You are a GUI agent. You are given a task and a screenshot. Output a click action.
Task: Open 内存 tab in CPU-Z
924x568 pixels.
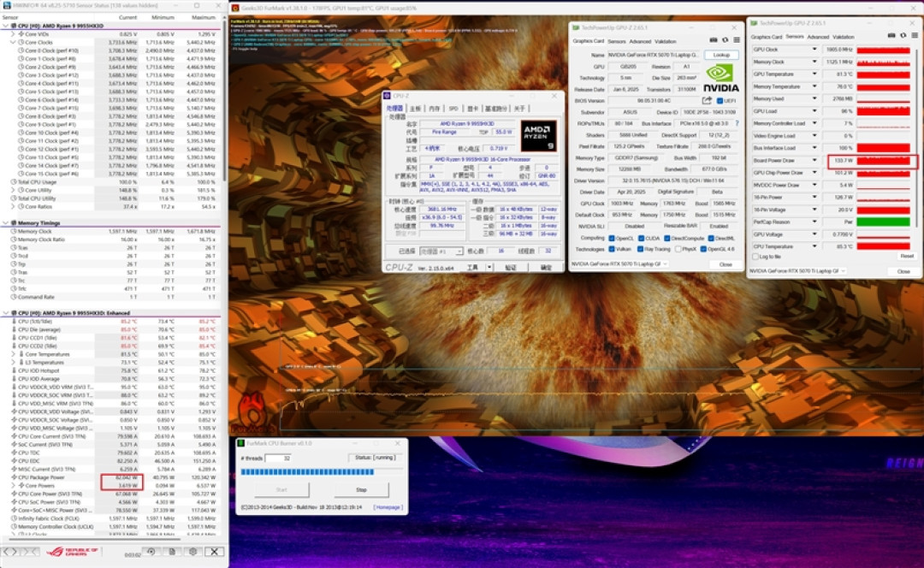[x=435, y=109]
